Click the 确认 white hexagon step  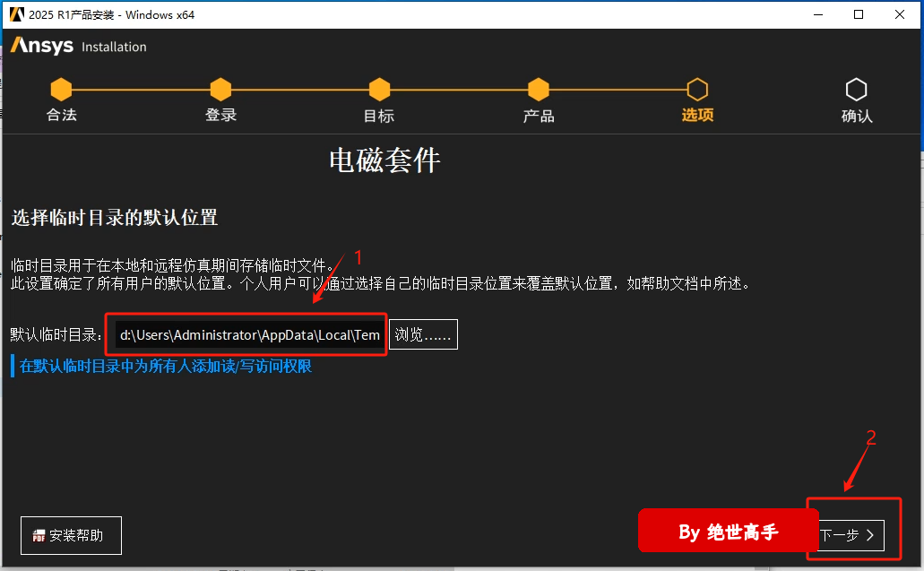tap(856, 90)
